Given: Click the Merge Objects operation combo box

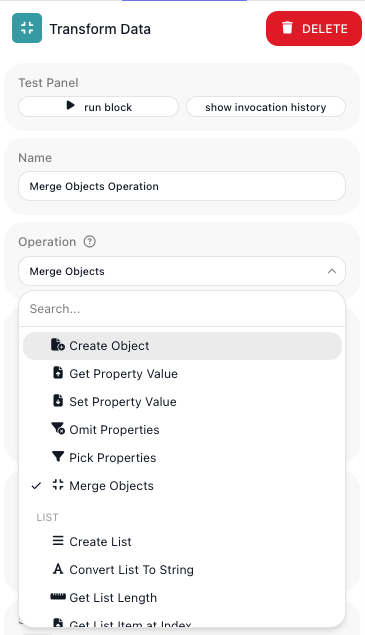Looking at the screenshot, I should [182, 271].
